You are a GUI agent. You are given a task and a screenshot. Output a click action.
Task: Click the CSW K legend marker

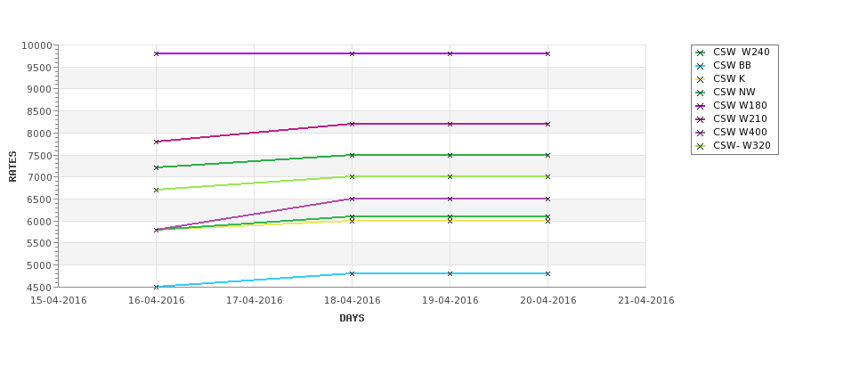click(x=701, y=79)
